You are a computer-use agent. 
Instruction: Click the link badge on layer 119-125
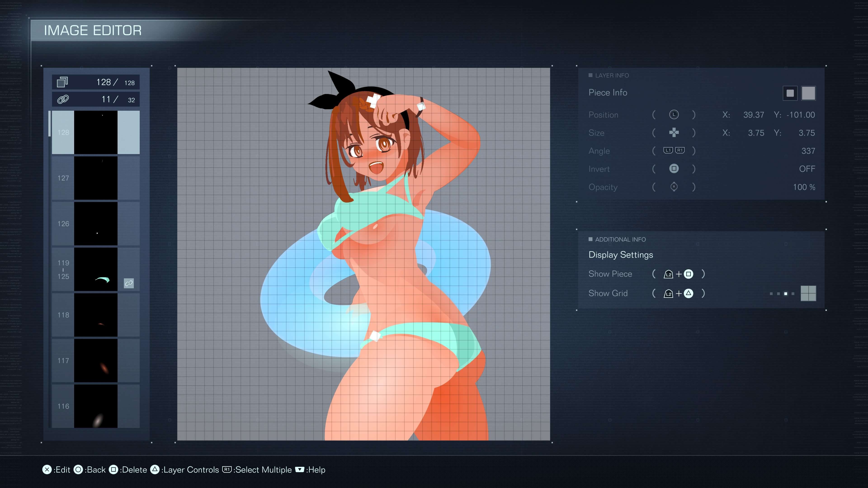[129, 283]
